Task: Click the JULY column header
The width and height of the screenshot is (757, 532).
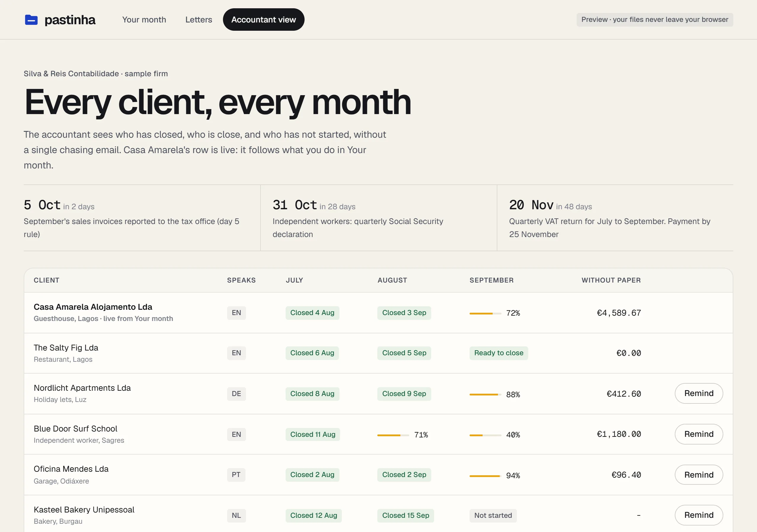Action: 294,280
